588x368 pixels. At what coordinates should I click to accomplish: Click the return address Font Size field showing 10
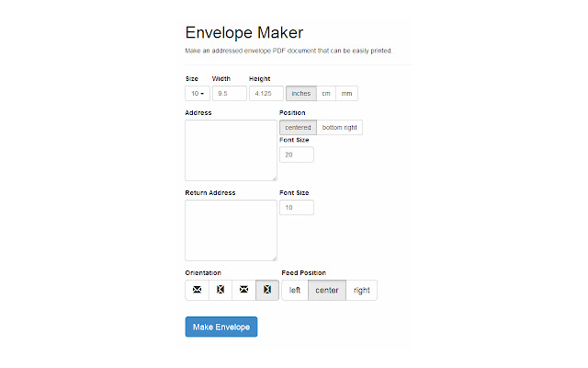(297, 208)
